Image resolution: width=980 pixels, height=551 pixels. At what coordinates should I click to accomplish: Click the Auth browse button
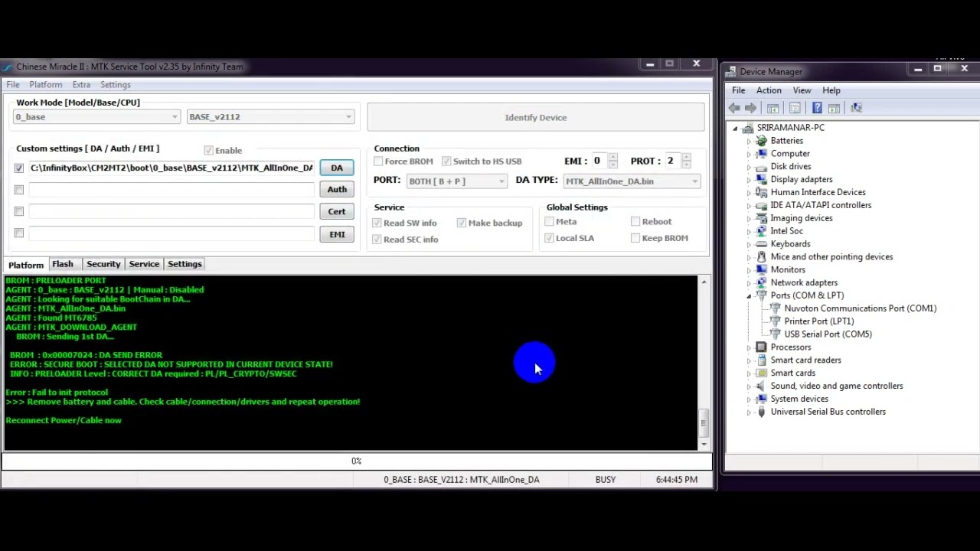click(337, 190)
